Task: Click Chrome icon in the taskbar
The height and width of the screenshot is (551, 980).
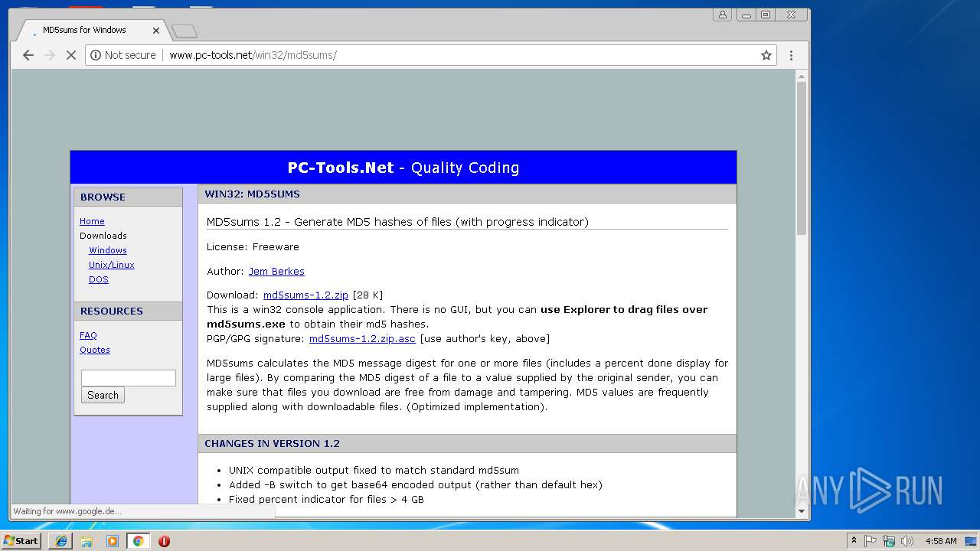Action: pyautogui.click(x=138, y=540)
